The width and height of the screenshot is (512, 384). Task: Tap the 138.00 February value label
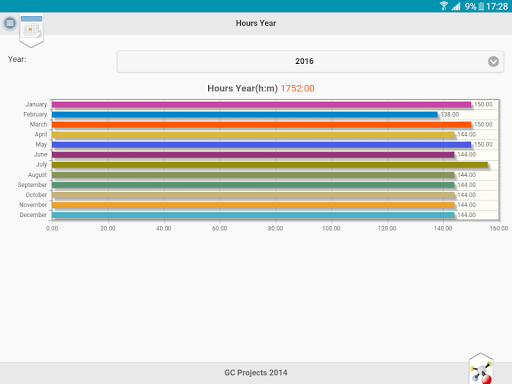click(x=450, y=115)
